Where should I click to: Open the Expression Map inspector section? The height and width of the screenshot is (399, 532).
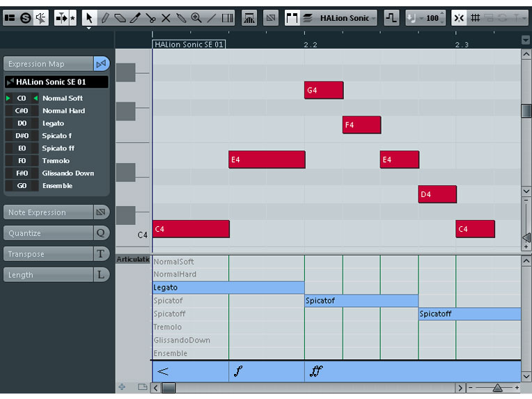(x=48, y=64)
